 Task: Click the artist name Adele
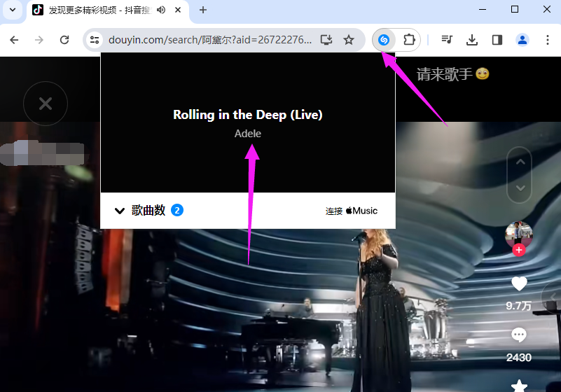(x=248, y=134)
